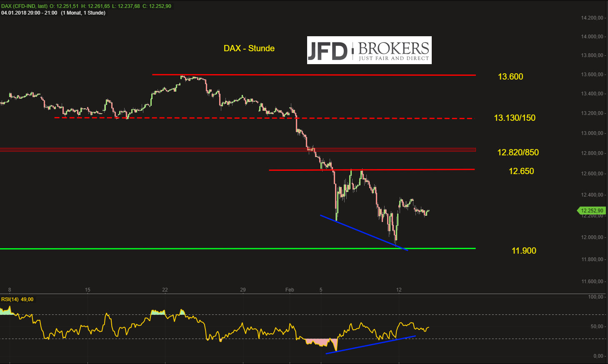Click the Feb month marker on time axis
Image resolution: width=608 pixels, height=364 pixels.
click(290, 290)
